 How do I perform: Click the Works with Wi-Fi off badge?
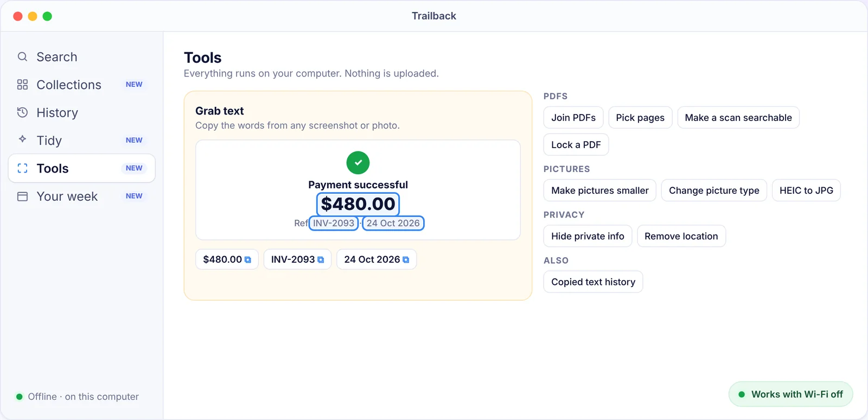790,394
